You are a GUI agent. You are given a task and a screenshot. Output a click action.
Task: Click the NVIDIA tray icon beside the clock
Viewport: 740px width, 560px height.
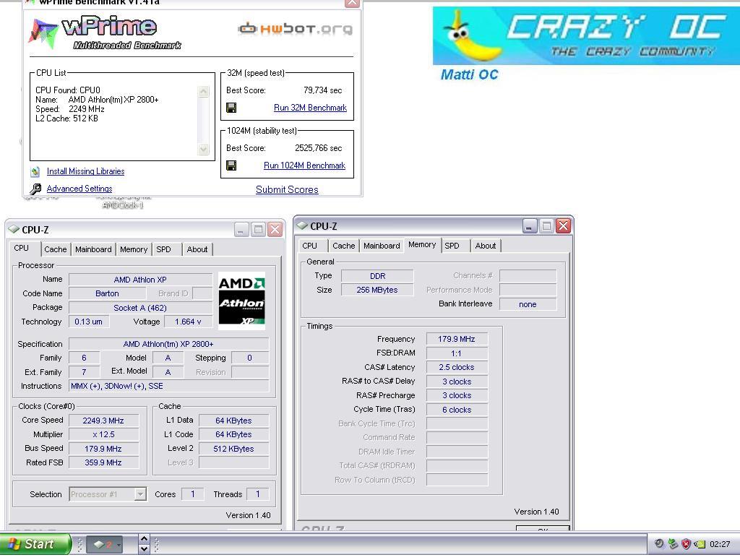699,544
